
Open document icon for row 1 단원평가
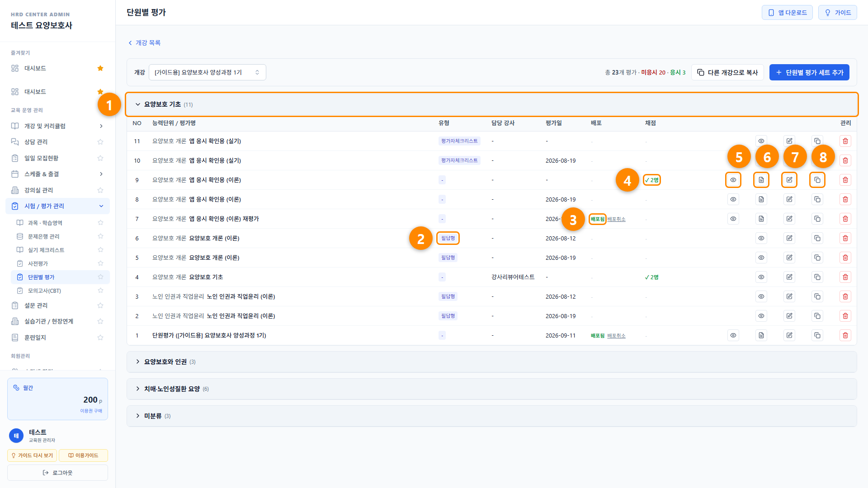tap(761, 335)
